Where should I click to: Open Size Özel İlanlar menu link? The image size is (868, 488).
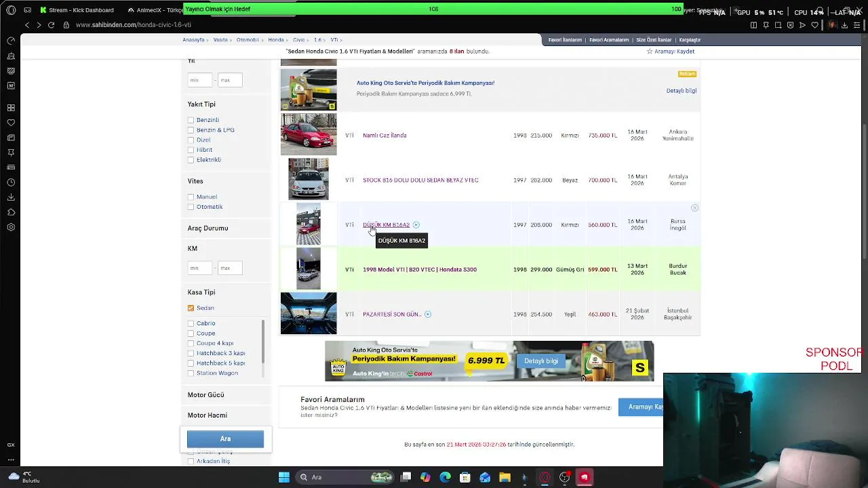(654, 40)
